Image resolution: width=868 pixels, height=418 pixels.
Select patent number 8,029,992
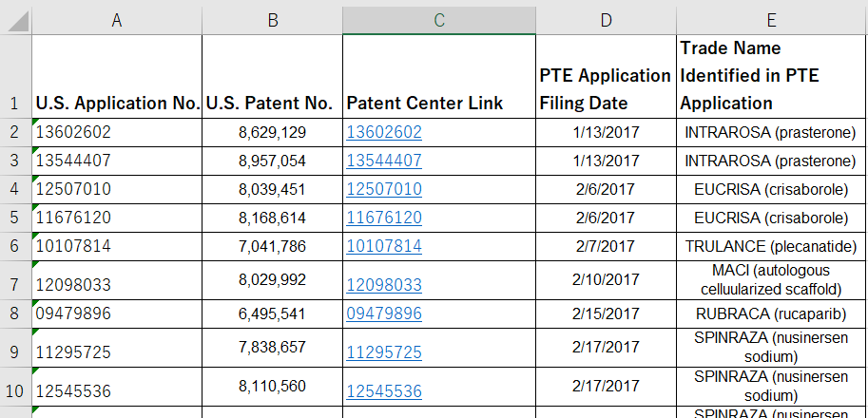(x=272, y=280)
